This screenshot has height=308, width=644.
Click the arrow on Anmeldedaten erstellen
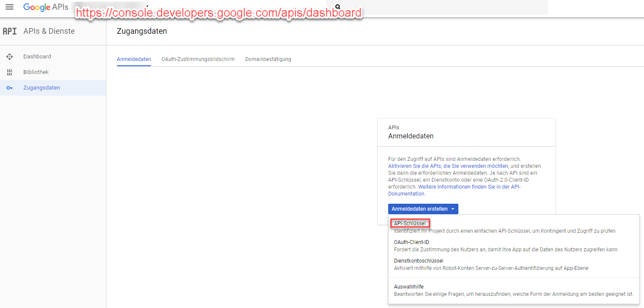coord(453,209)
